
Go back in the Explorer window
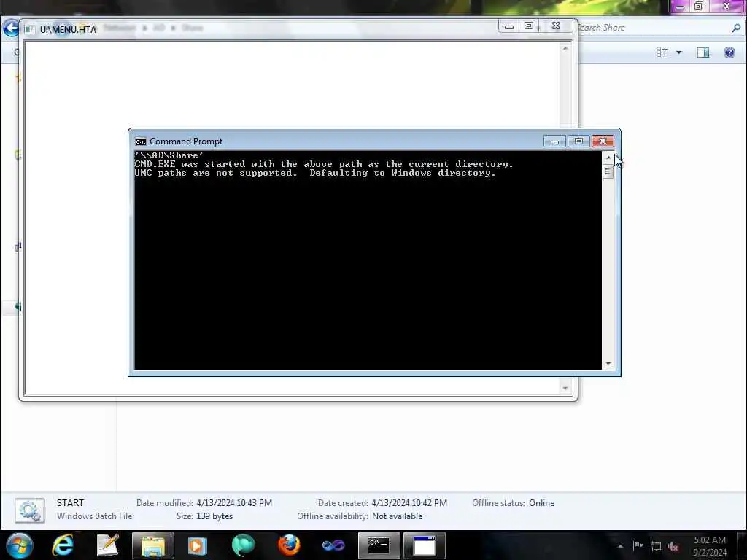tap(10, 28)
